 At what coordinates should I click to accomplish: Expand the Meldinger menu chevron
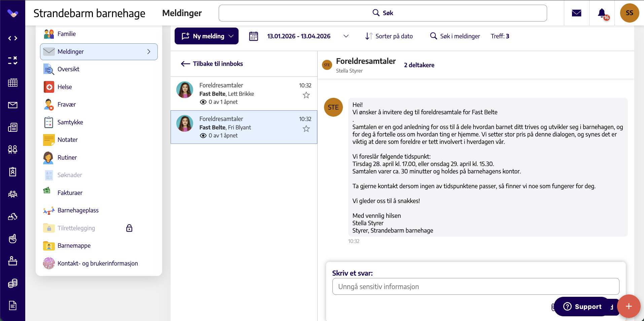[x=149, y=52]
